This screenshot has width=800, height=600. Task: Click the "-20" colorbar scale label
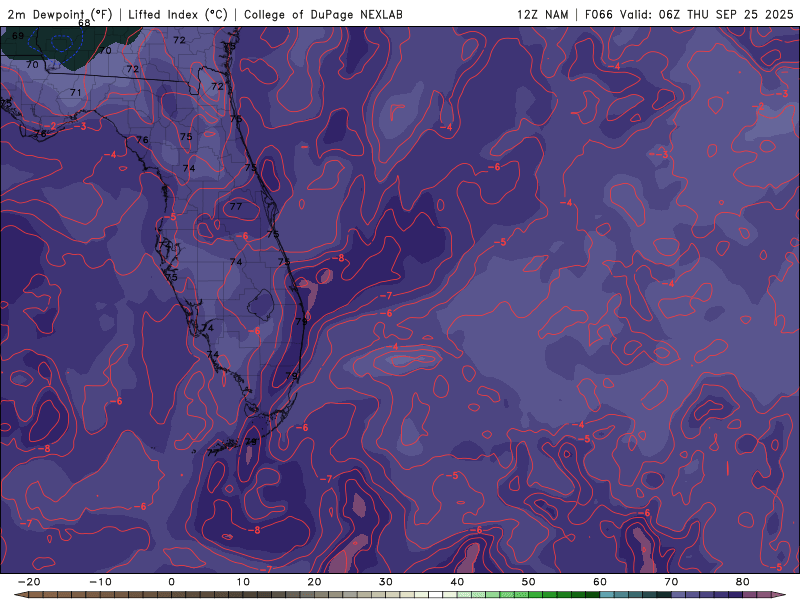(29, 582)
